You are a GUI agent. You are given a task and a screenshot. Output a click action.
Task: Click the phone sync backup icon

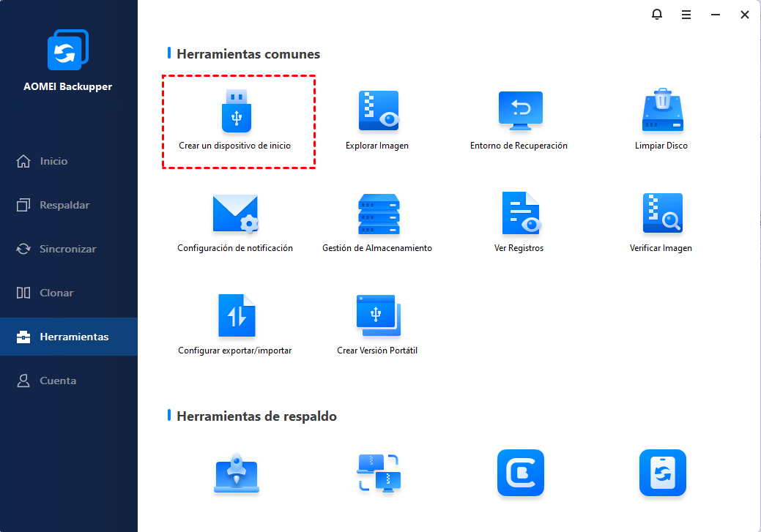tap(662, 473)
